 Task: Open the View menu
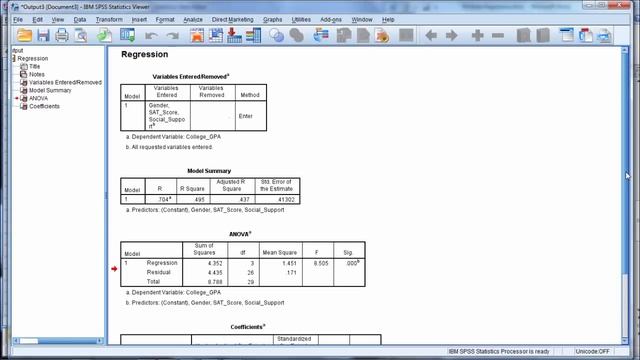pyautogui.click(x=58, y=20)
